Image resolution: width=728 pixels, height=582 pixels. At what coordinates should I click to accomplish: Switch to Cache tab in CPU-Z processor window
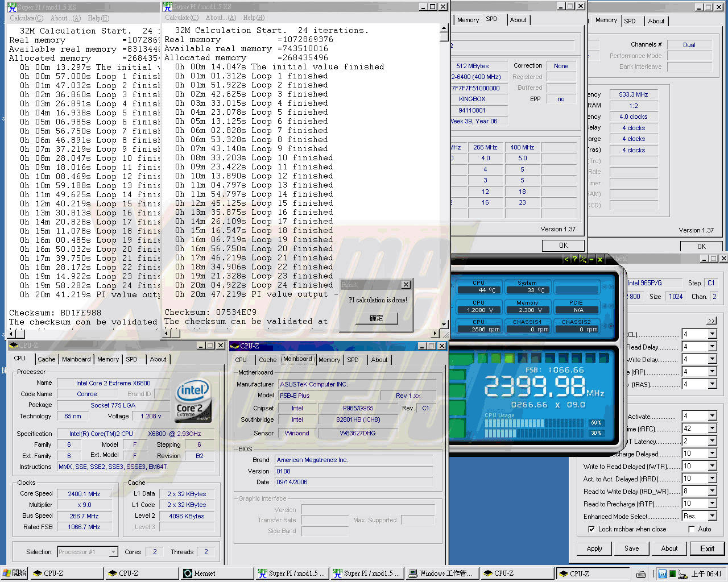pyautogui.click(x=47, y=359)
